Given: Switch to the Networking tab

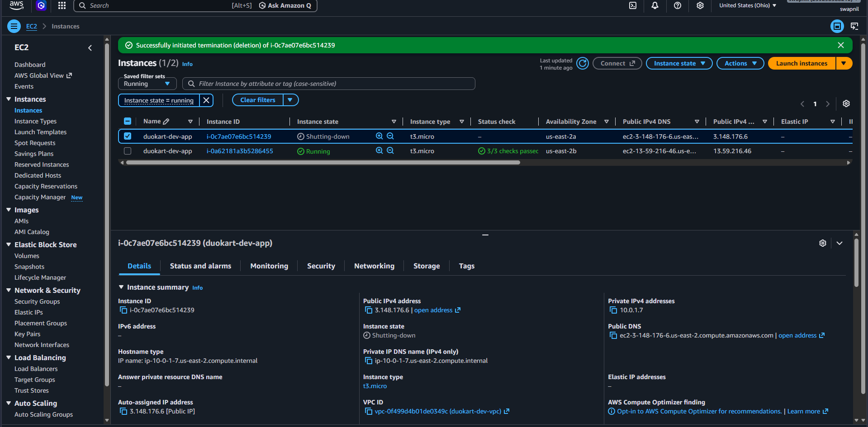Looking at the screenshot, I should click(374, 266).
